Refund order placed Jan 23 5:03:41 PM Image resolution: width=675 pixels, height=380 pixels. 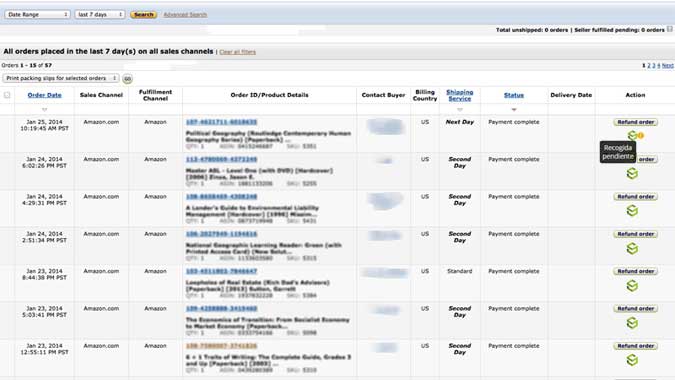click(635, 309)
